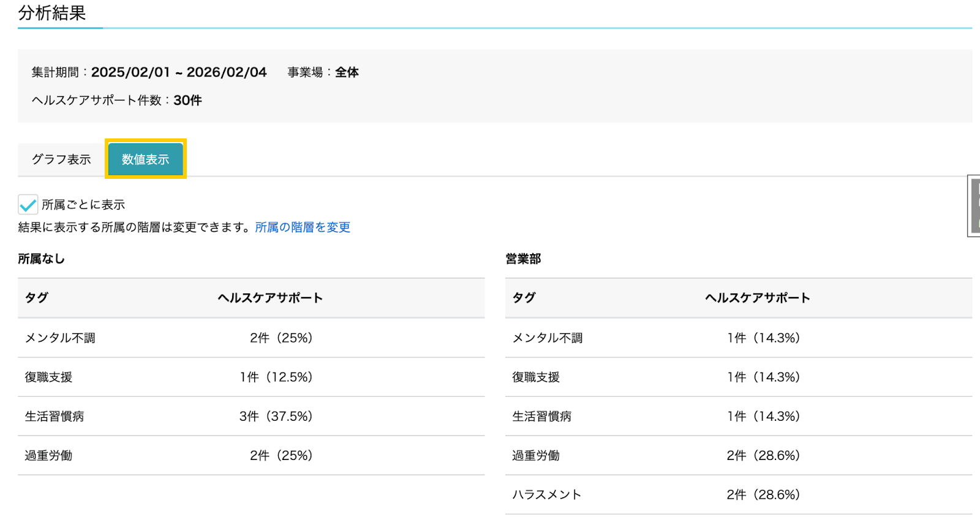Click the タグ column header in 営業部 table
This screenshot has width=980, height=528.
pyautogui.click(x=524, y=298)
